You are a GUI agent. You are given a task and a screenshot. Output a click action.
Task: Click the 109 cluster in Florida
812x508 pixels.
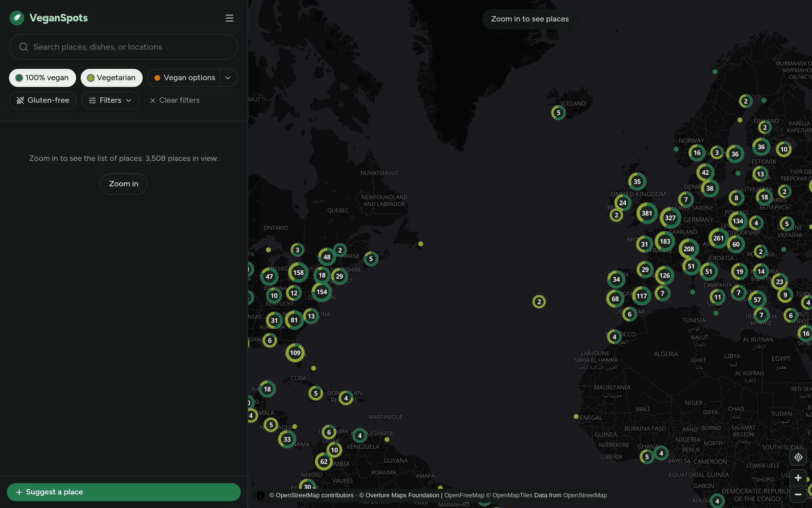(x=295, y=353)
